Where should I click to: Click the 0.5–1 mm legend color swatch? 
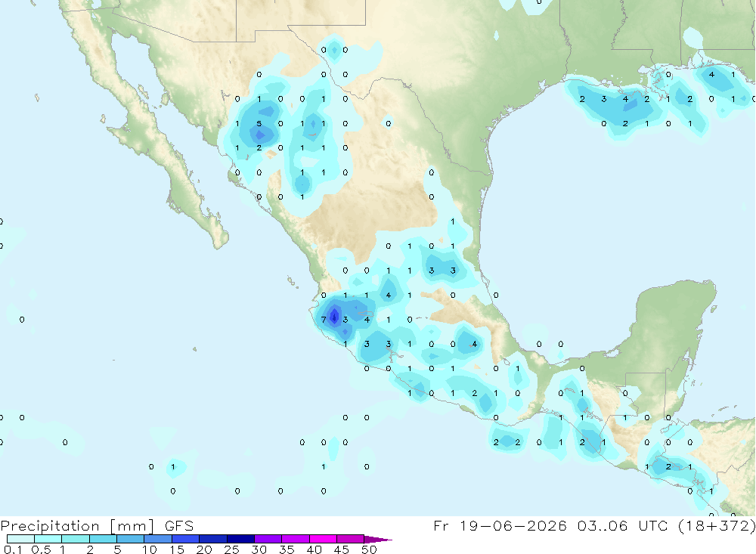(x=48, y=539)
